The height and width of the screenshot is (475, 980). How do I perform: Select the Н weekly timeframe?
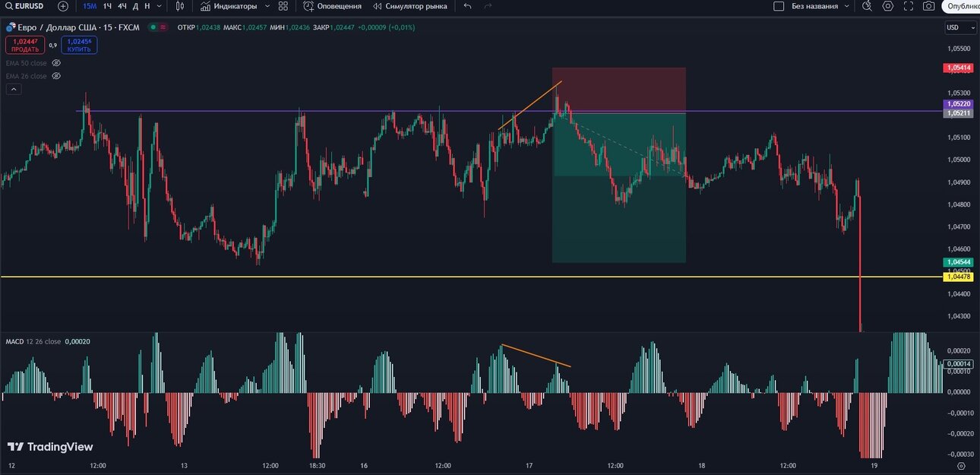(x=147, y=6)
